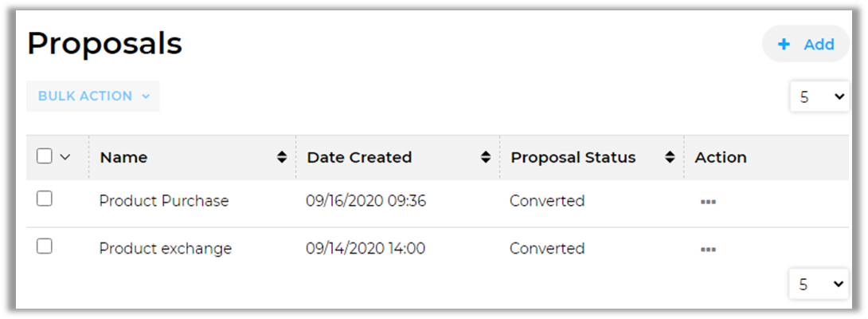The height and width of the screenshot is (319, 868).
Task: Click the Action column header
Action: (721, 158)
